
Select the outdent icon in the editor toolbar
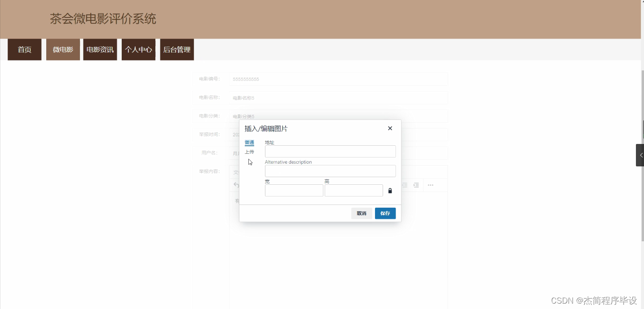coord(404,185)
